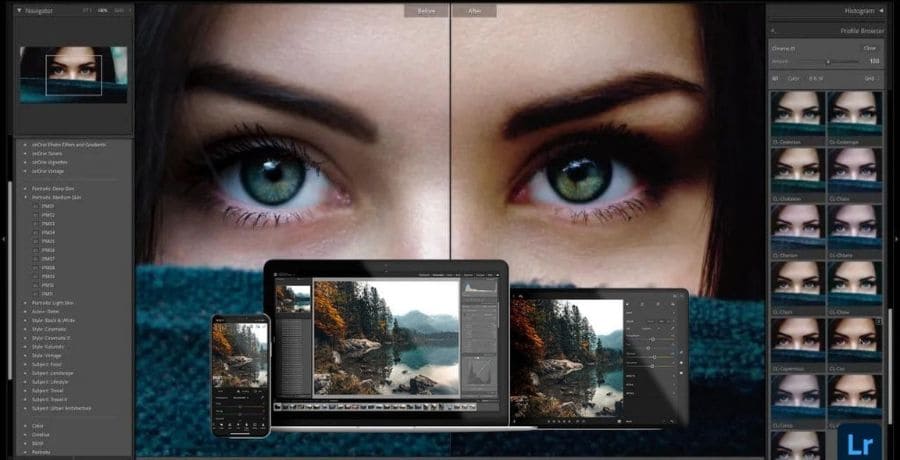Apply the PM08 preset

(x=48, y=268)
